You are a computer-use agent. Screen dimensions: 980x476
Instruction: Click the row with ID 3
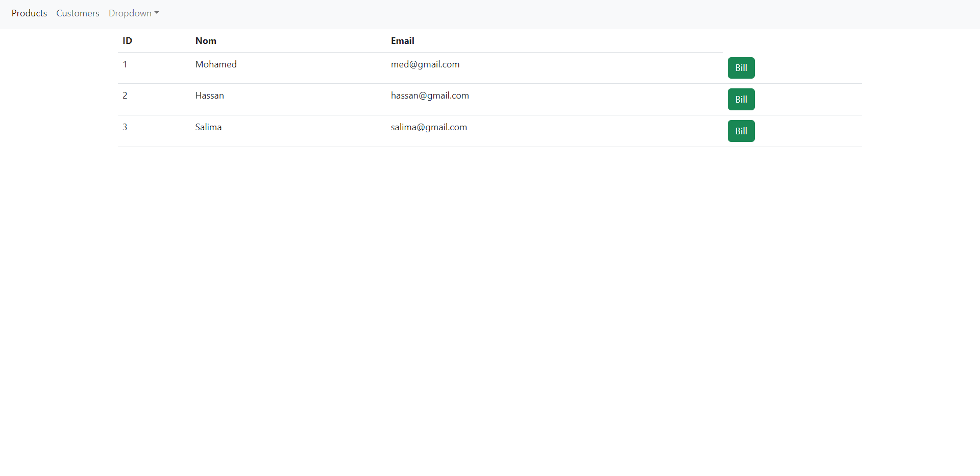pos(125,127)
